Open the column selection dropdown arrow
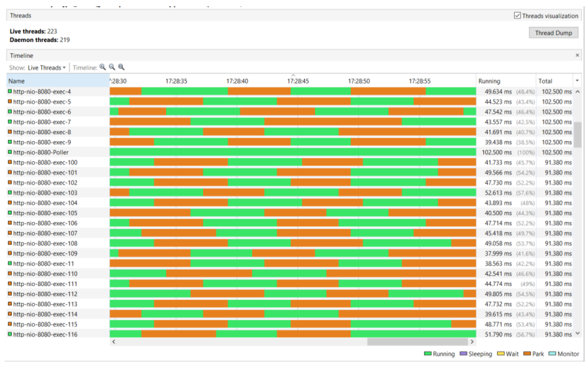 click(x=577, y=81)
